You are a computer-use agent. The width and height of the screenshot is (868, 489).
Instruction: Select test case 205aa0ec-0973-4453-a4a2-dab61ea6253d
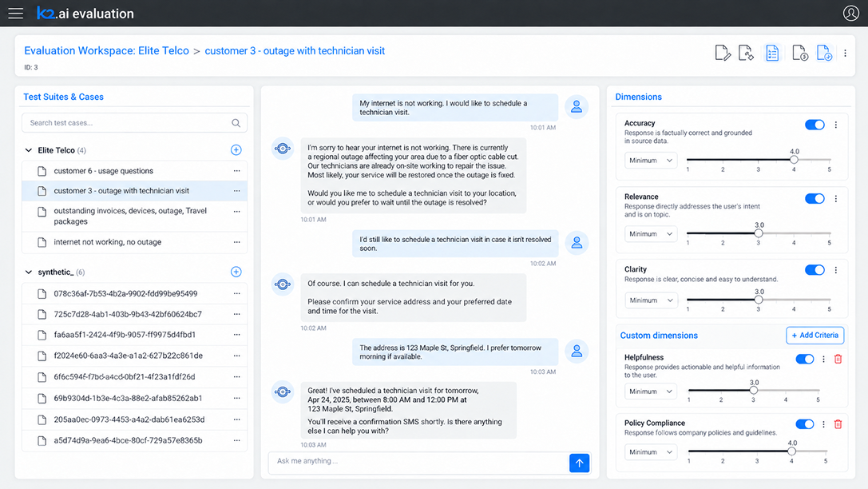(x=134, y=419)
